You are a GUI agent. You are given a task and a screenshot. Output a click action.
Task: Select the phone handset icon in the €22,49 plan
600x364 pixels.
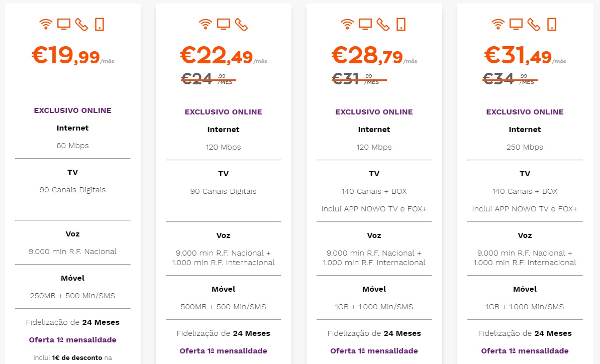click(241, 23)
